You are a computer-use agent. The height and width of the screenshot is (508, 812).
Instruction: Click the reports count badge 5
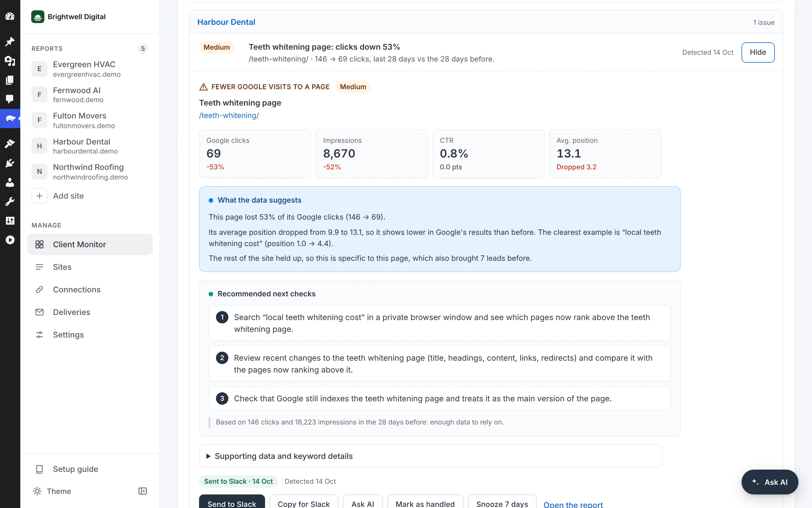click(x=143, y=49)
